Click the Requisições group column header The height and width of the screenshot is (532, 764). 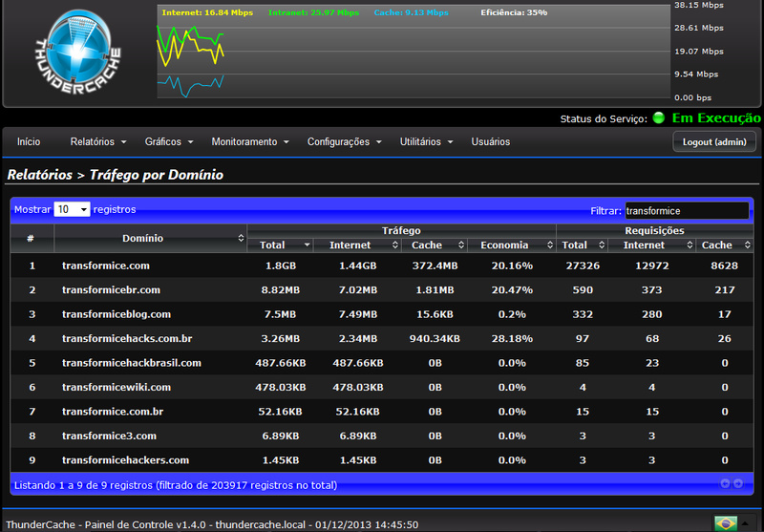(x=655, y=231)
